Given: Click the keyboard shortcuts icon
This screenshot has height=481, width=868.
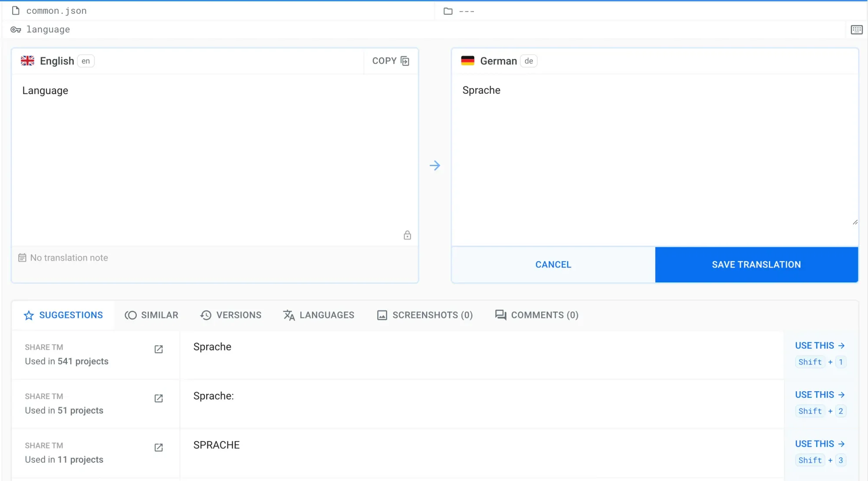Looking at the screenshot, I should click(x=856, y=29).
